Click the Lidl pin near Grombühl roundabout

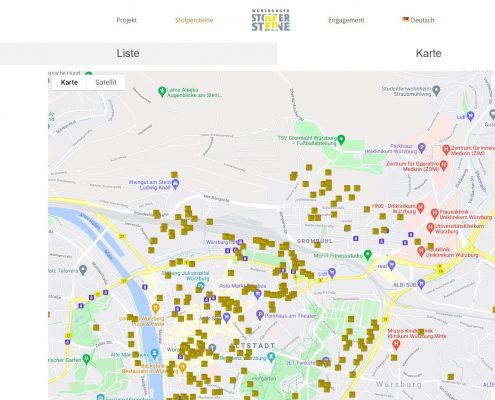pyautogui.click(x=332, y=273)
